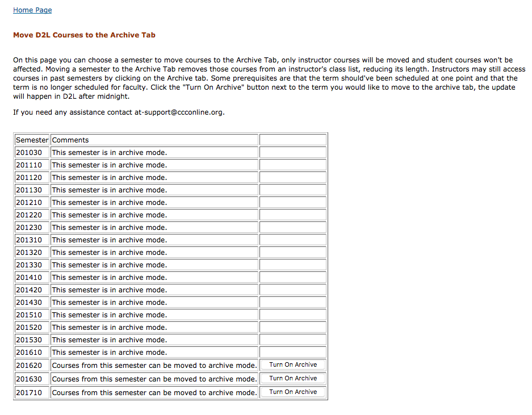Image resolution: width=532 pixels, height=415 pixels.
Task: Click the Move D2L Courses heading
Action: 84,35
